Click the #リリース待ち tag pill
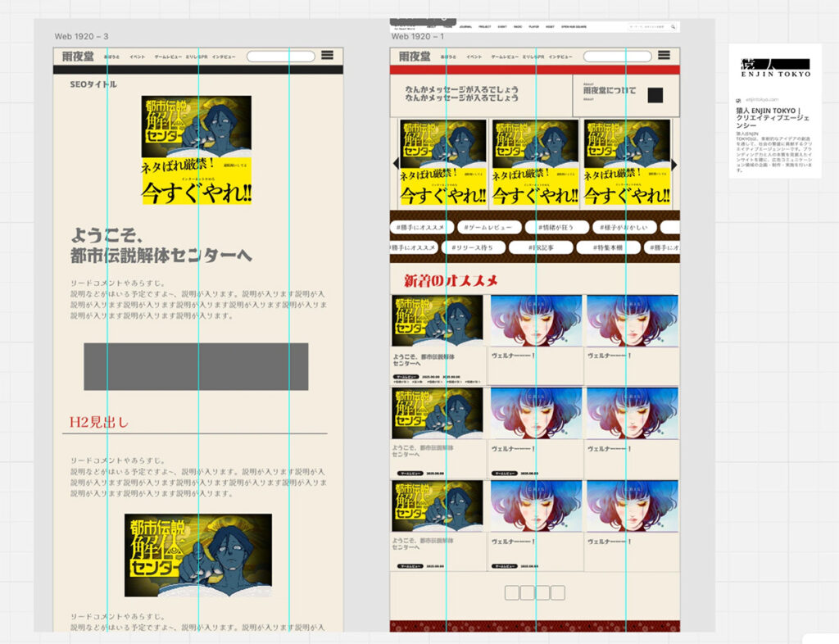The width and height of the screenshot is (839, 644). point(473,247)
